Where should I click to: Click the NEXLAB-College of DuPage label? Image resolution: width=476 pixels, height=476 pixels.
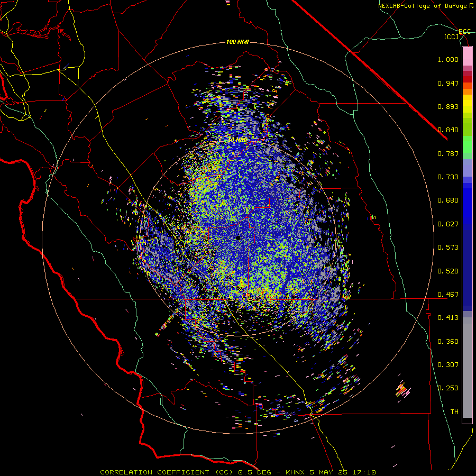tap(422, 6)
